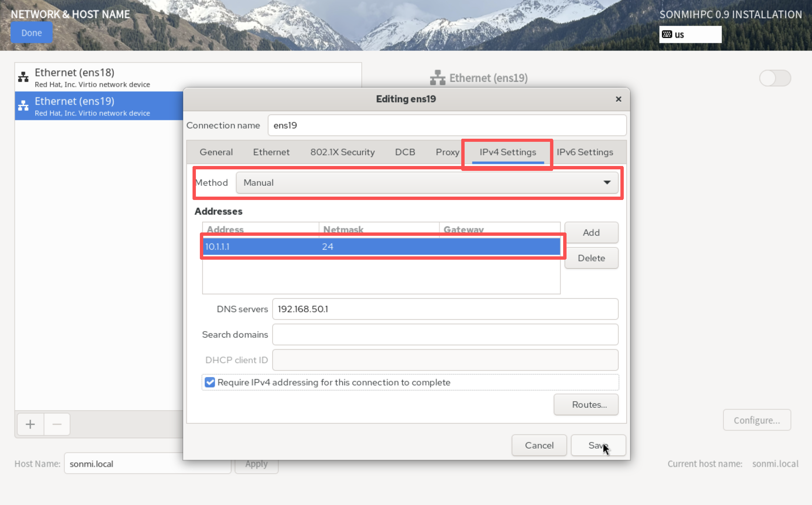Open the Method dropdown set to Manual

[427, 183]
